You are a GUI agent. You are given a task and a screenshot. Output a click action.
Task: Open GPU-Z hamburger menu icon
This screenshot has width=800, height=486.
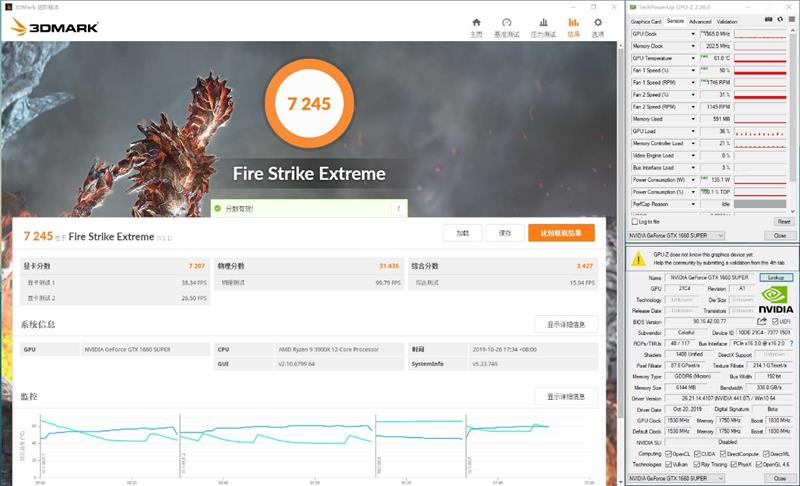pos(792,19)
